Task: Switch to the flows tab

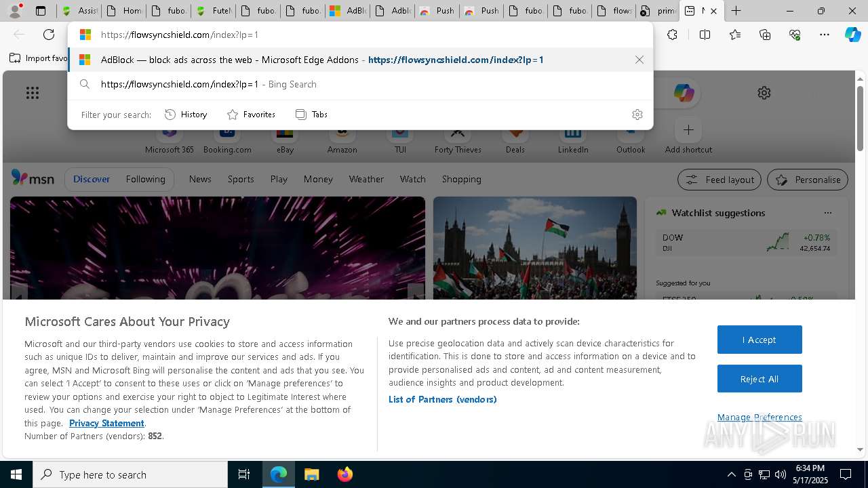Action: point(614,11)
